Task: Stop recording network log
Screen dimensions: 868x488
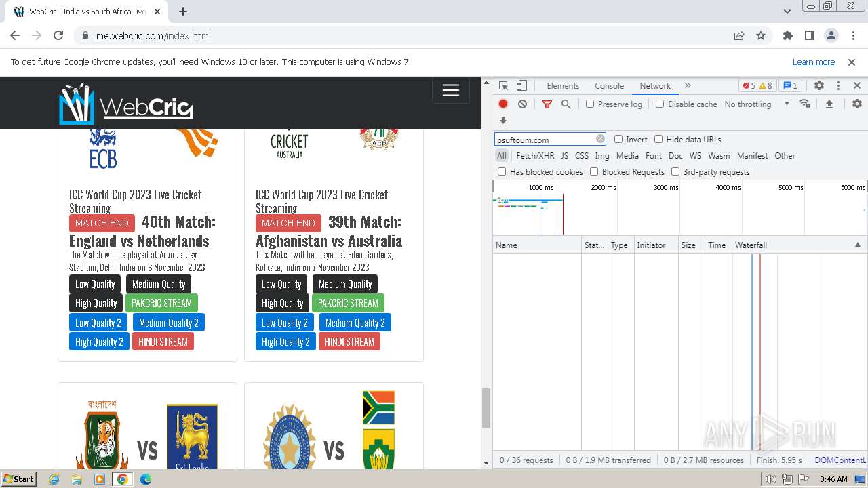Action: point(503,104)
